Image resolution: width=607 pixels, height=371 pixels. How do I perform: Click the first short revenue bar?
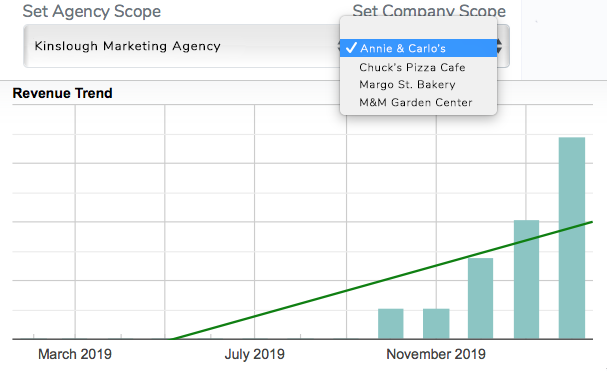(x=391, y=324)
